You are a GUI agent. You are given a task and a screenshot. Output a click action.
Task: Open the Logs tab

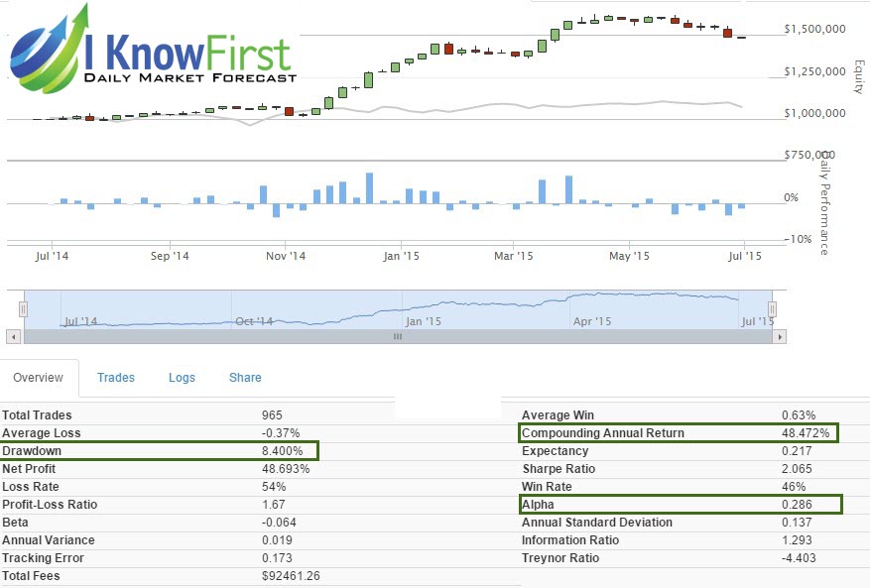coord(182,378)
